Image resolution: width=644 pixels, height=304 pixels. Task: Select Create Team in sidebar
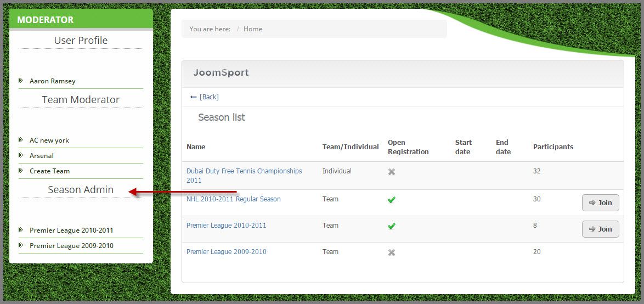point(50,171)
